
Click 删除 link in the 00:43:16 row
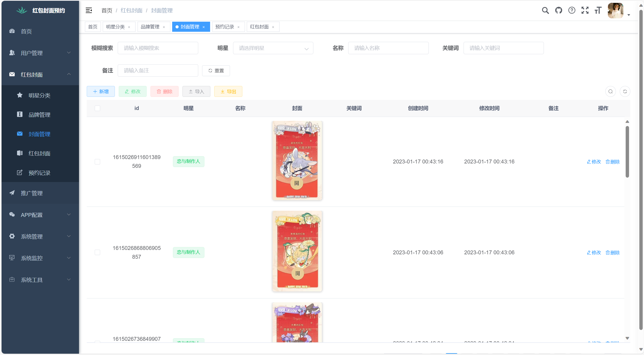pos(613,162)
